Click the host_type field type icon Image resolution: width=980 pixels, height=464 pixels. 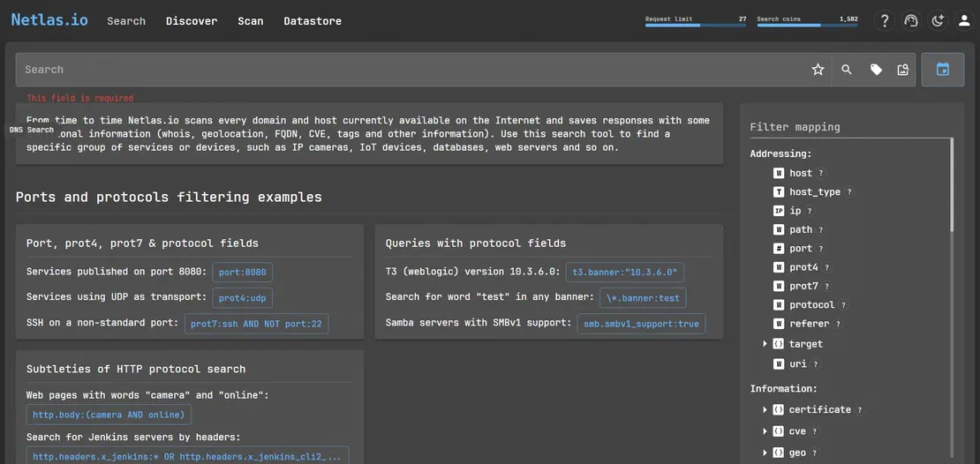pyautogui.click(x=779, y=191)
